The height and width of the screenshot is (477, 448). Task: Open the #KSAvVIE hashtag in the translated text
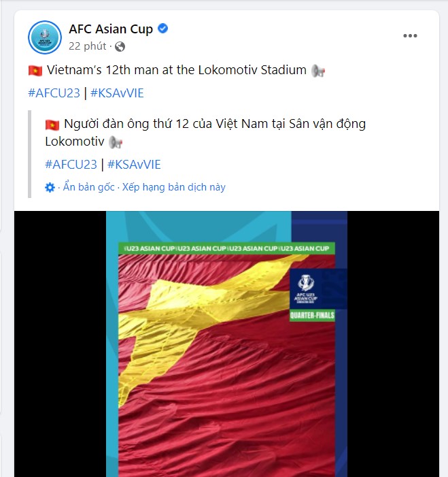click(134, 164)
